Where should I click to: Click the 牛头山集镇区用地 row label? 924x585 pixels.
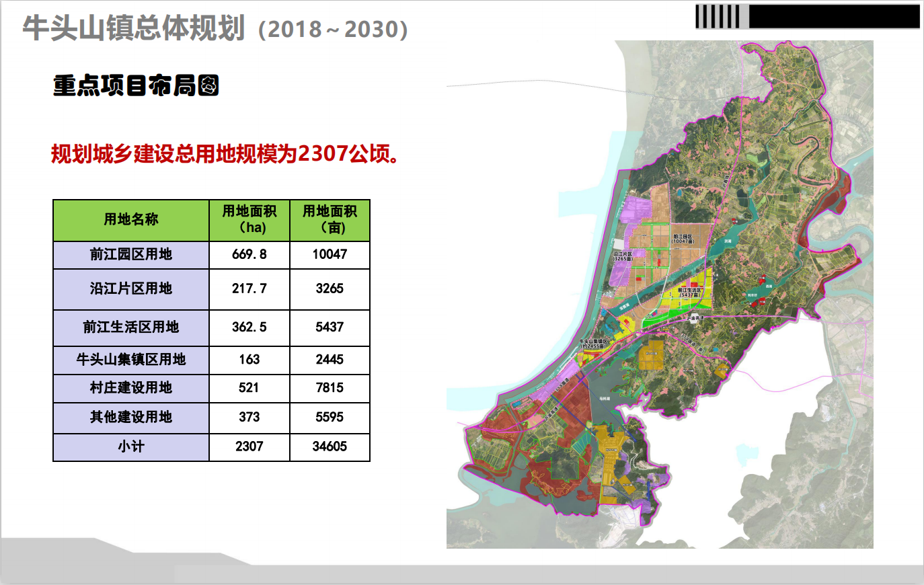[131, 360]
